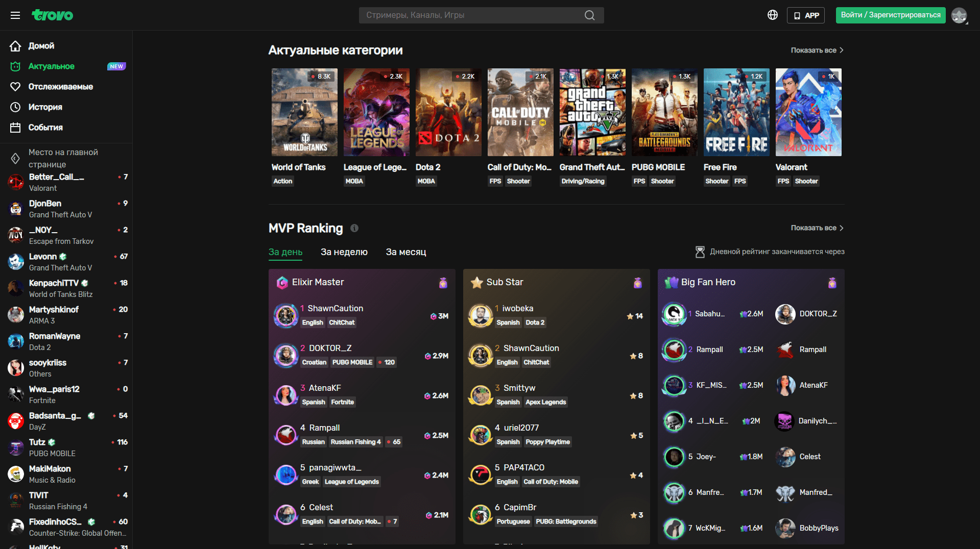980x549 pixels.
Task: Open the World of Tanks category thumbnail
Action: [304, 112]
